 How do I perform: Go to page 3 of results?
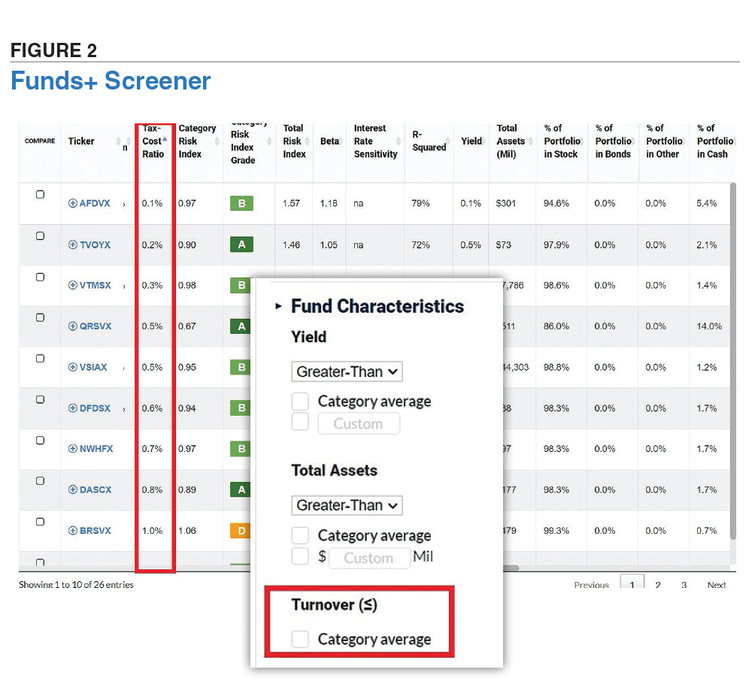(x=684, y=585)
